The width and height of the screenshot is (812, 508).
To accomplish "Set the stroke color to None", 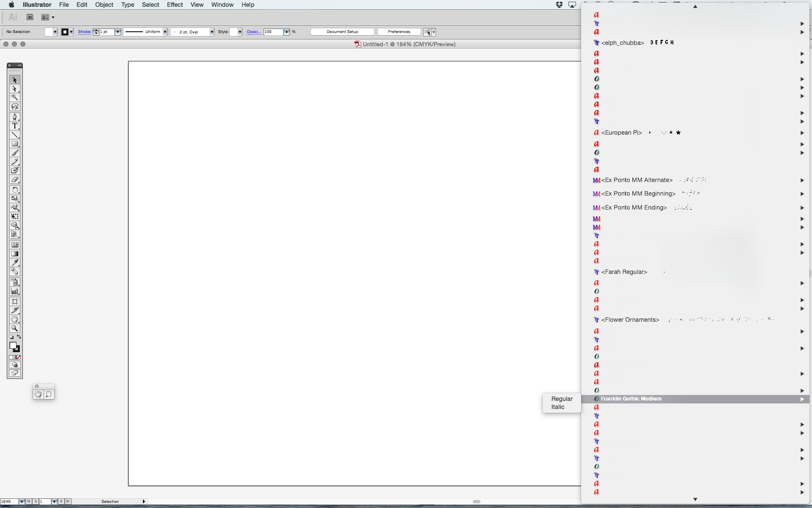I will click(x=19, y=357).
